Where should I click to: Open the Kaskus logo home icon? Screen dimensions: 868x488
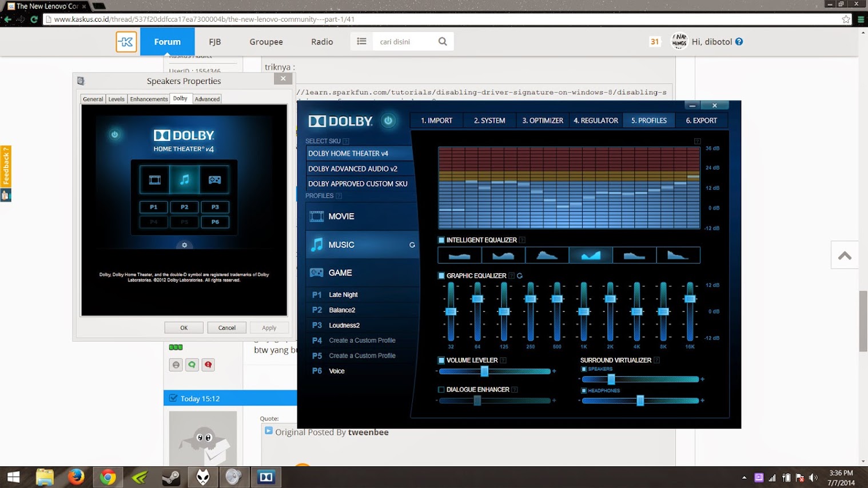click(126, 42)
